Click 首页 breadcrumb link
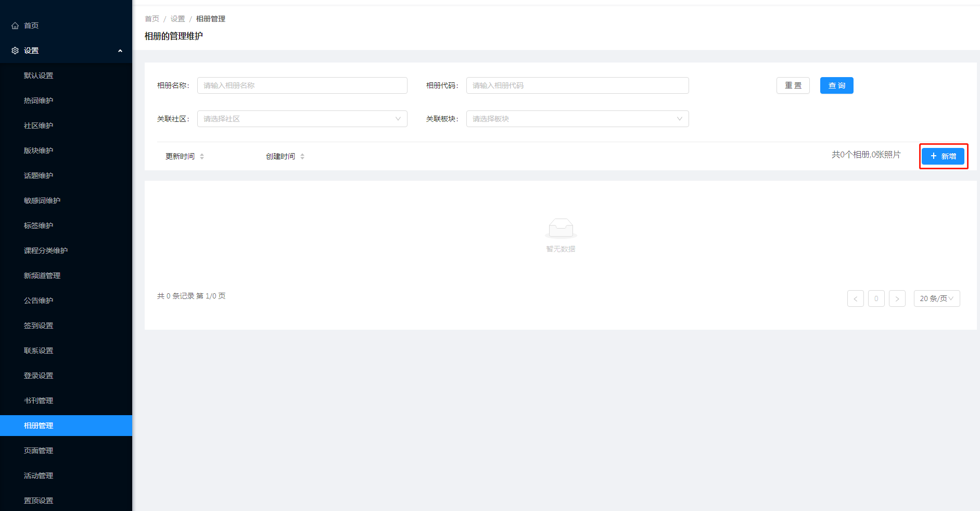 point(152,19)
